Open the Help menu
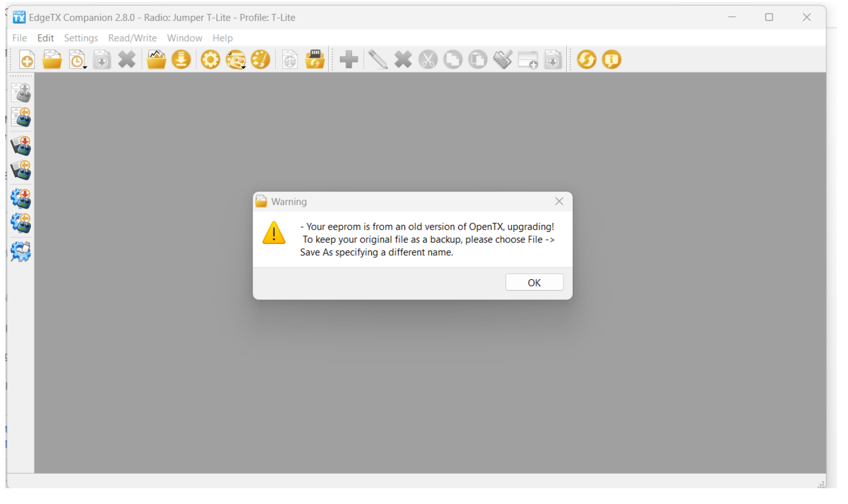This screenshot has width=848, height=504. click(x=223, y=38)
